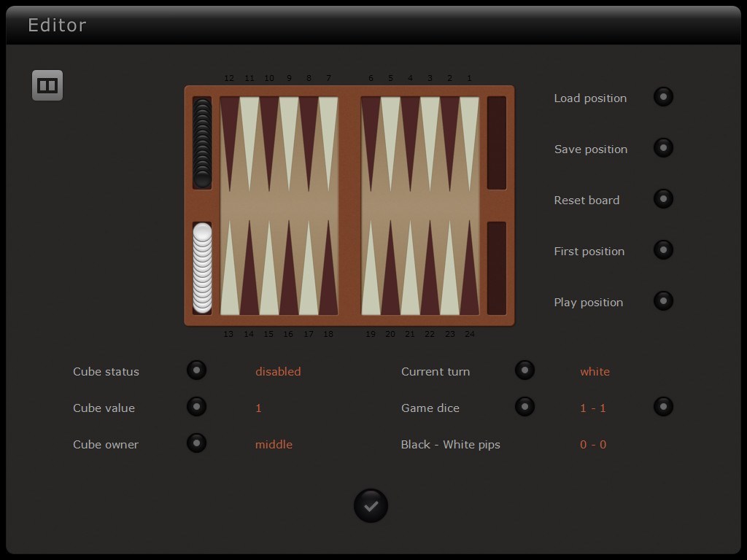
Task: Open the board layout icon in top-left corner
Action: coord(47,85)
